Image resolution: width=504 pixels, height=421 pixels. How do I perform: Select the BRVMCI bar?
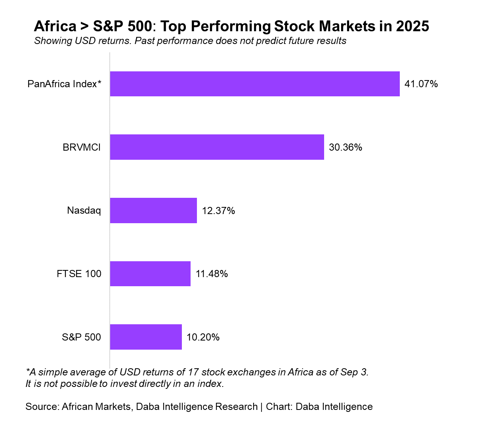point(217,147)
